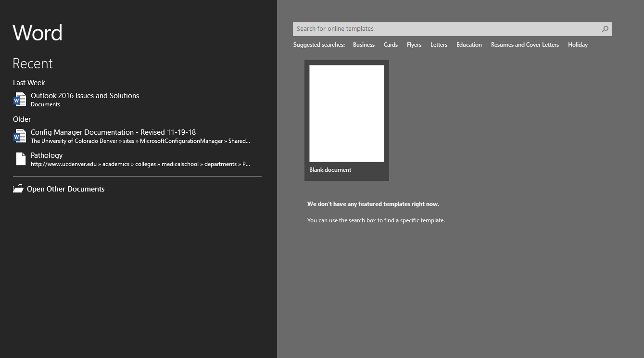Viewport: 644px width, 358px height.
Task: Click the blank page icon beside Pathology
Action: pyautogui.click(x=21, y=159)
